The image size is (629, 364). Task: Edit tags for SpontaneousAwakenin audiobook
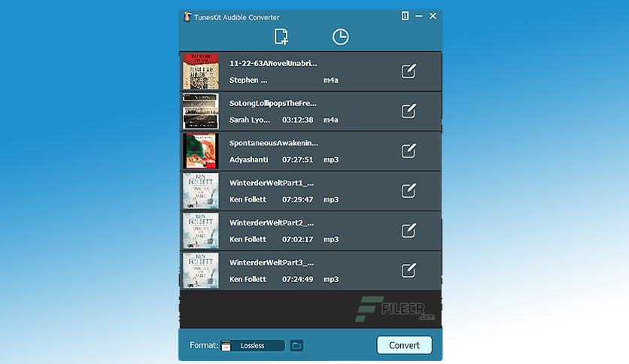point(409,151)
